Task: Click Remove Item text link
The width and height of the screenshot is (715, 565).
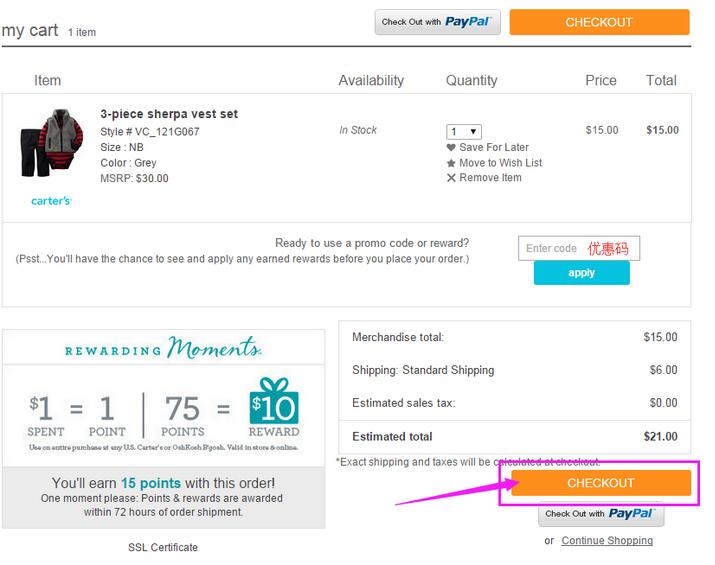Action: [x=490, y=178]
